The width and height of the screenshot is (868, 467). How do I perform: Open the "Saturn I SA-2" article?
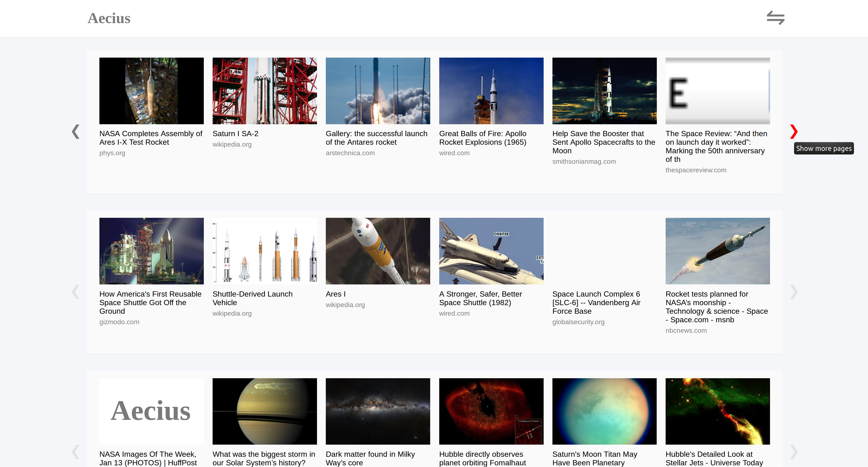coord(235,134)
